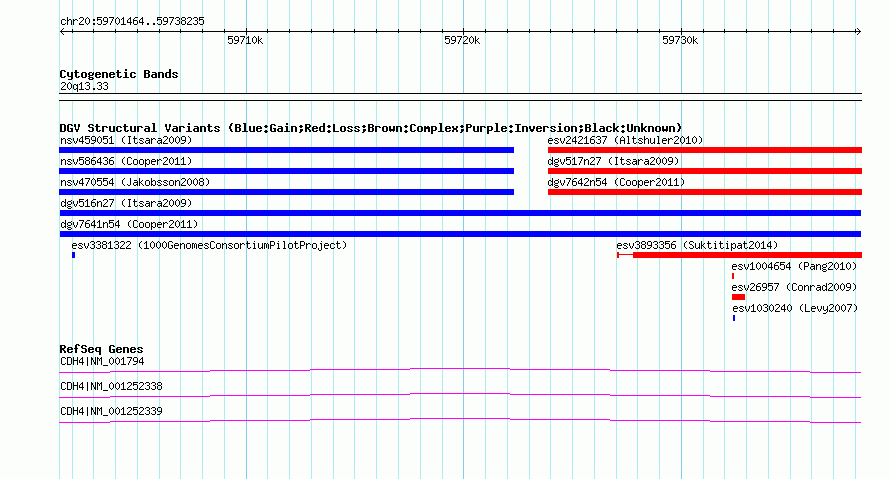Click the magenta line under CDH4|NM_001794
Image resolution: width=890 pixels, height=479 pixels.
[460, 371]
